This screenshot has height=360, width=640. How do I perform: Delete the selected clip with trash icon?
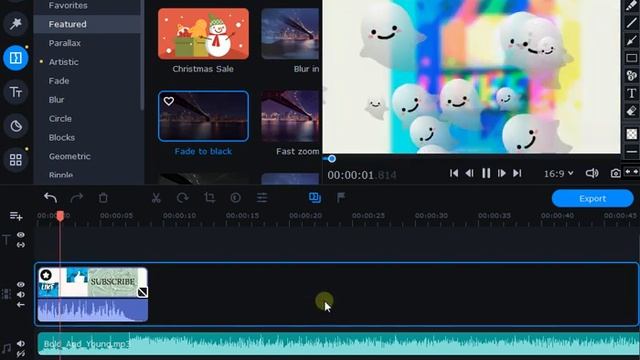(x=103, y=198)
